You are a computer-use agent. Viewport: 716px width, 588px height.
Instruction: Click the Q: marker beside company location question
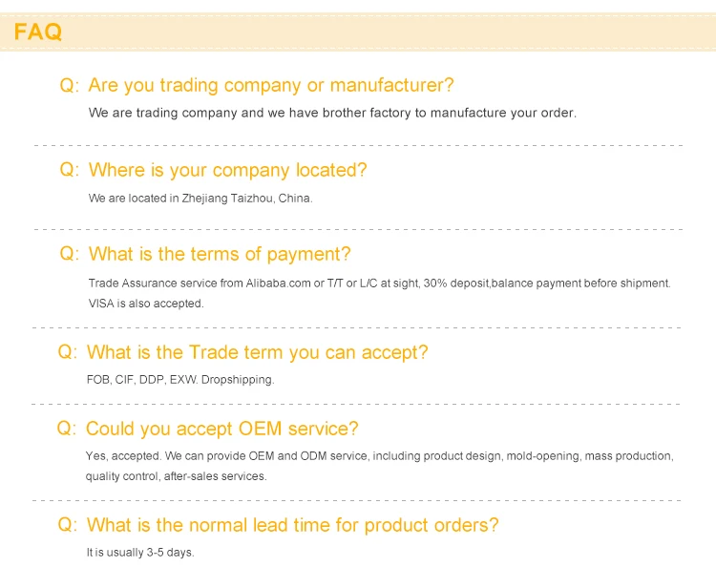coord(70,170)
